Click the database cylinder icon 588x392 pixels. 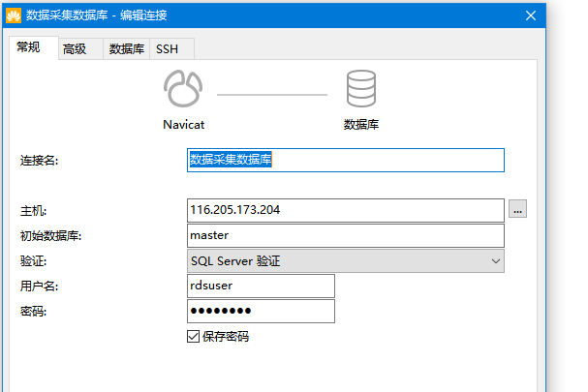(x=361, y=88)
